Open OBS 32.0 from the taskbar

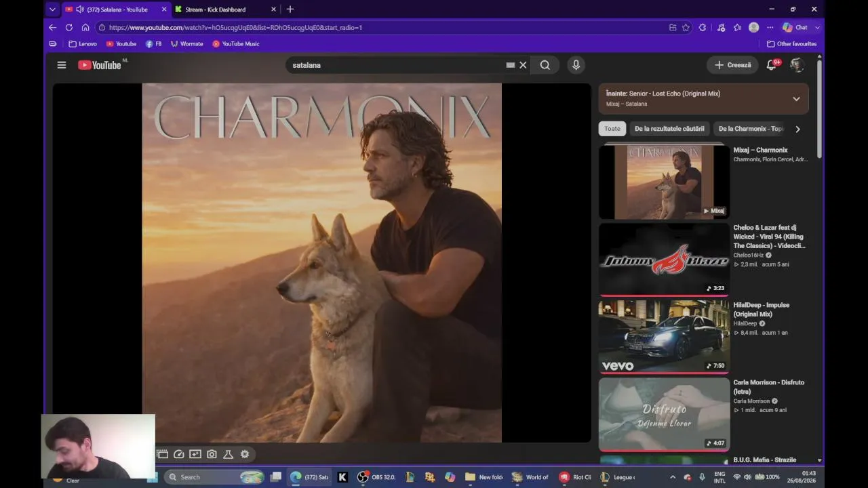point(376,477)
